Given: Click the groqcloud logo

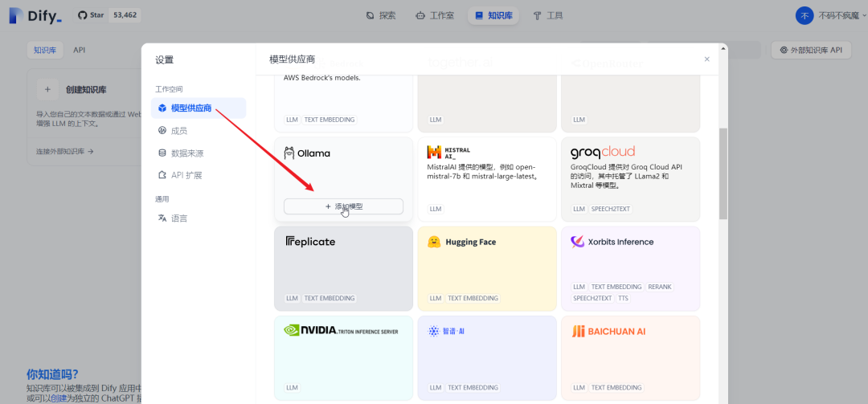Looking at the screenshot, I should (602, 152).
